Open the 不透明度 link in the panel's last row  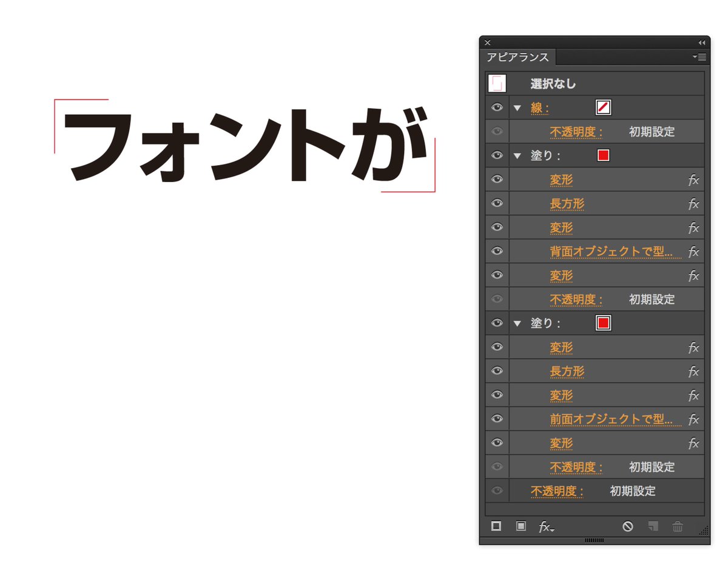(558, 491)
